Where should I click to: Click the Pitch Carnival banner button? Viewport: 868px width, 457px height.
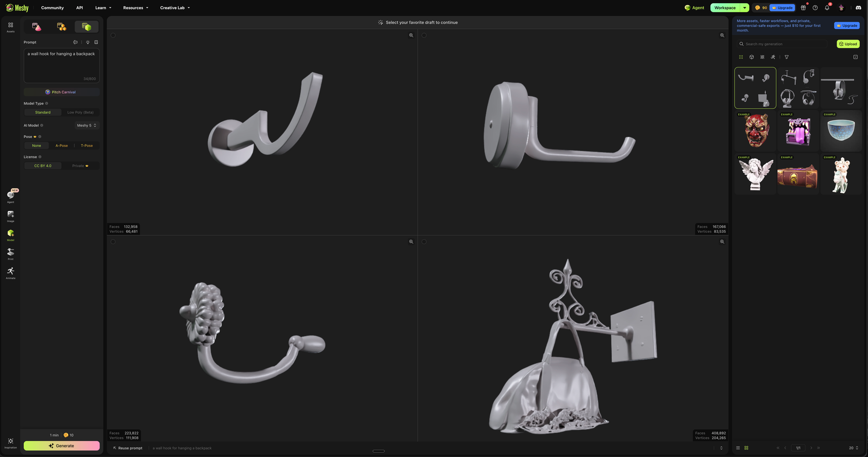coord(62,92)
